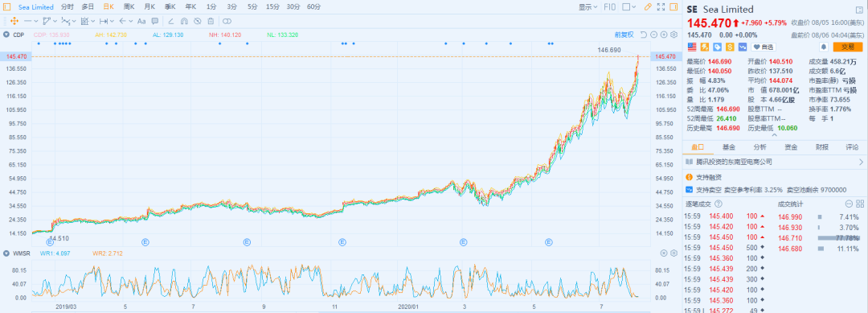
Task: Open the 基金 funds tab
Action: coord(728,146)
